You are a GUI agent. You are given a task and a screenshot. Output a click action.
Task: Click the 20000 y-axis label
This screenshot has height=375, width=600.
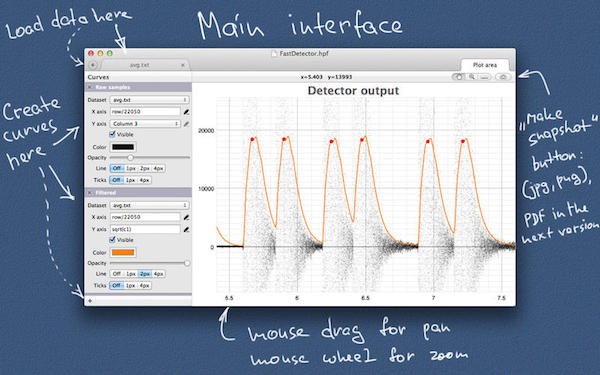click(206, 131)
